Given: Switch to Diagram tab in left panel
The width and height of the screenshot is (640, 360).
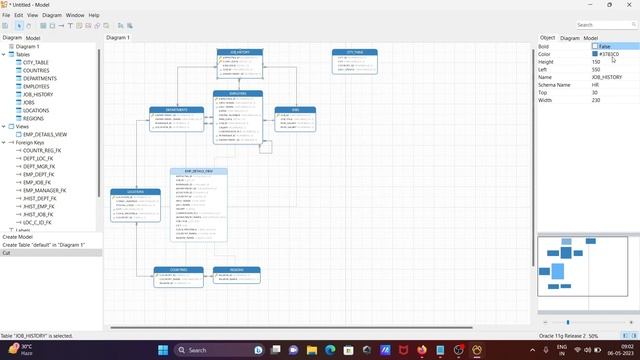Looking at the screenshot, I should point(12,38).
